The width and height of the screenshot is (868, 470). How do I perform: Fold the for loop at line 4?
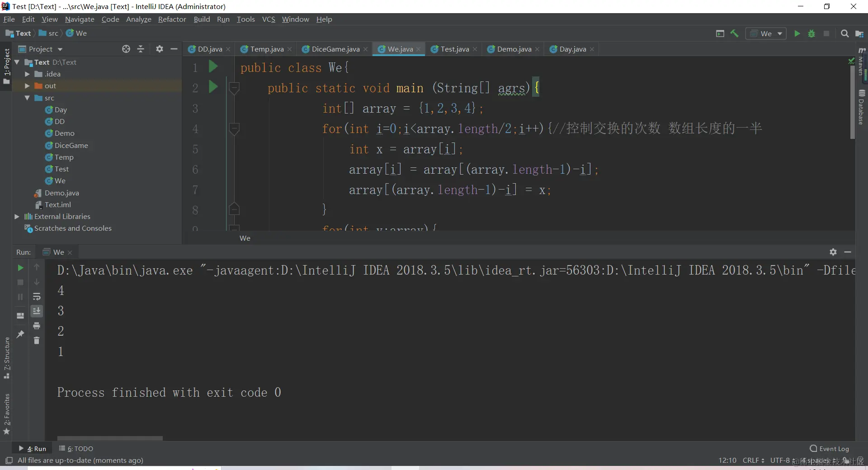coord(234,128)
